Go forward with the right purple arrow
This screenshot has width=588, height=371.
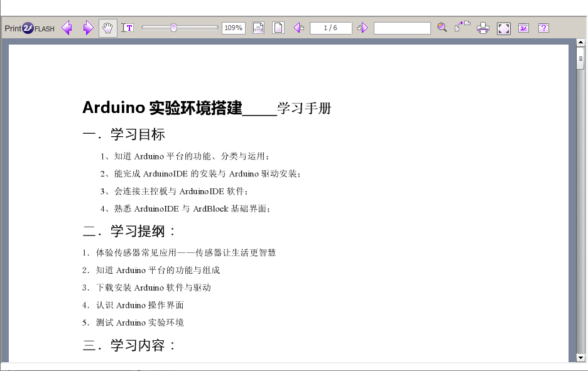click(88, 28)
